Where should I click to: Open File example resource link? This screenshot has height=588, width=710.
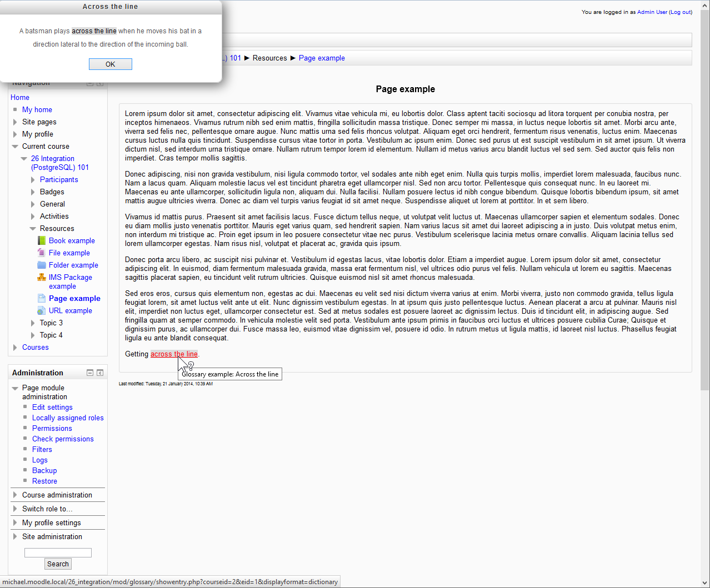coord(69,253)
